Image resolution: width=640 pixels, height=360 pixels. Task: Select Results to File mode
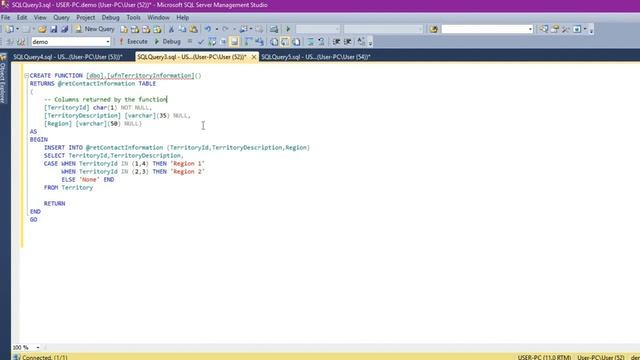coord(296,42)
